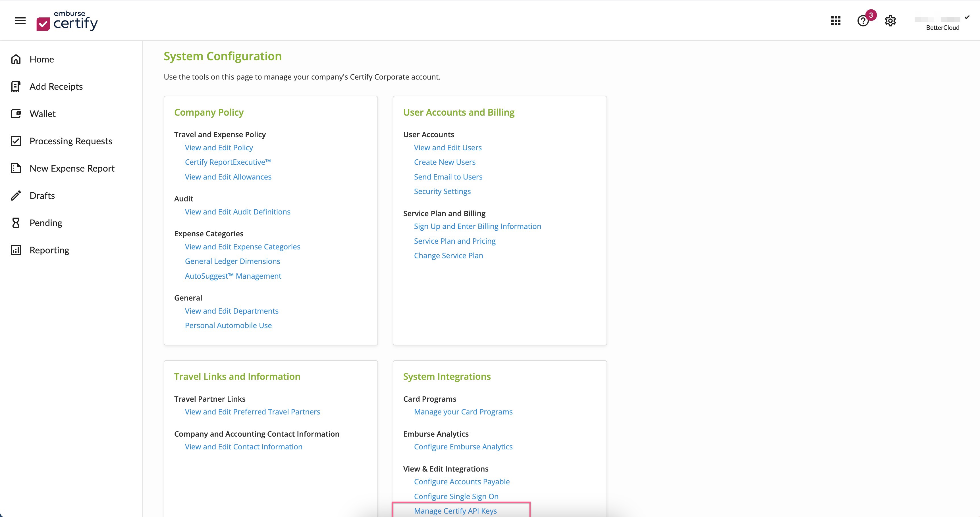This screenshot has width=980, height=517.
Task: Click the Home house icon
Action: tap(16, 59)
